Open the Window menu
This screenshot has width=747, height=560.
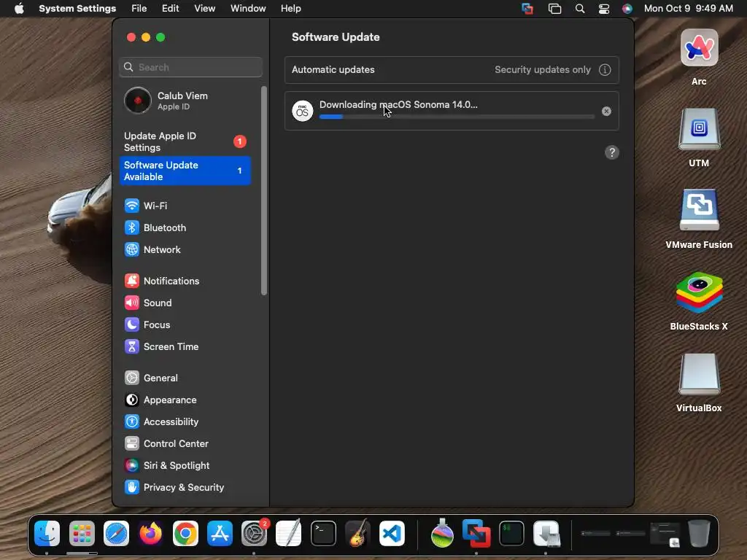tap(248, 9)
